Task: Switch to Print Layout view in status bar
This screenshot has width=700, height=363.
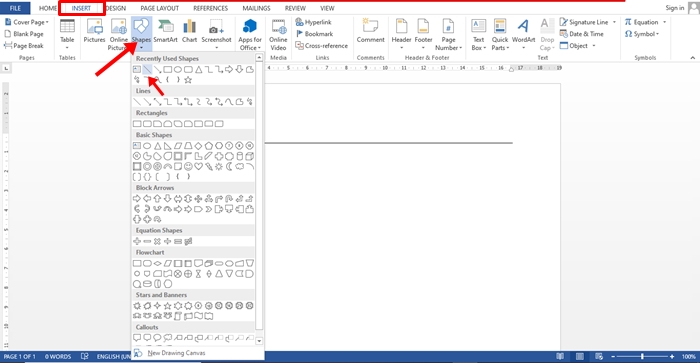Action: click(x=579, y=356)
